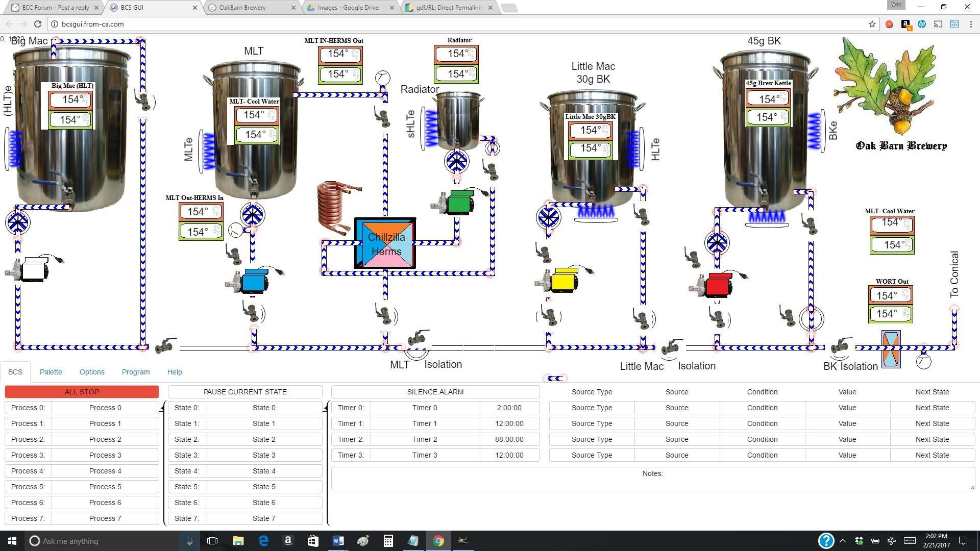
Task: Select Process 7 button
Action: point(105,518)
